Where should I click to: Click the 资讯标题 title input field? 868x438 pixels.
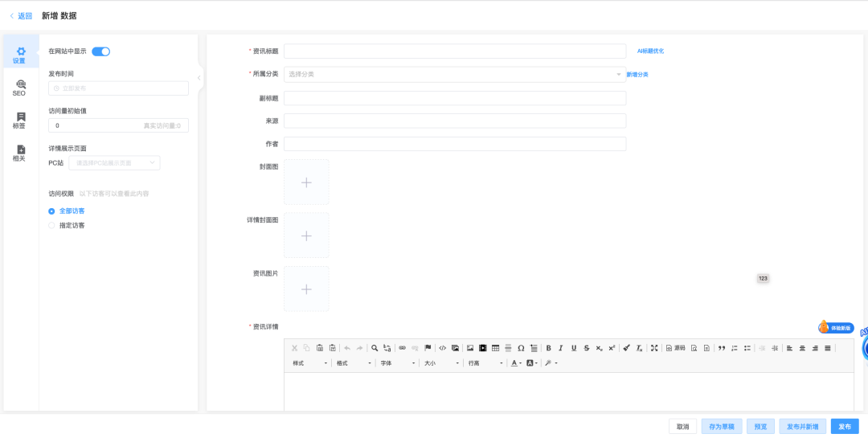pos(454,51)
